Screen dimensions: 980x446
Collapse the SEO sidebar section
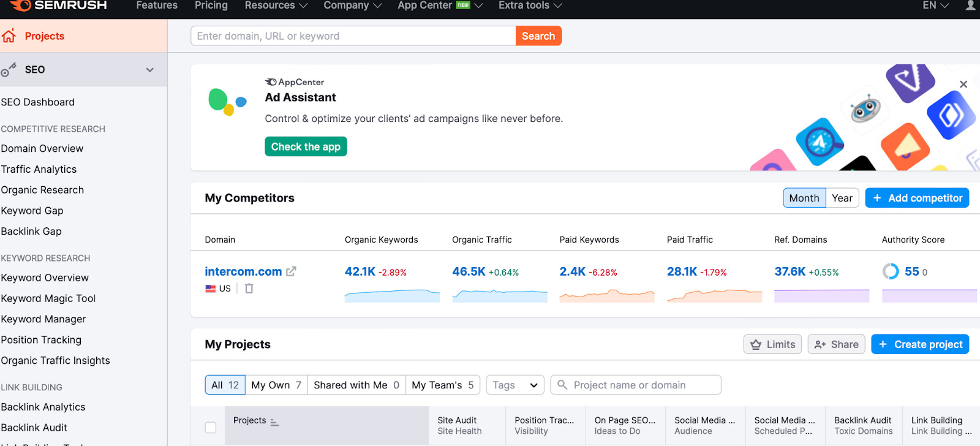tap(150, 70)
